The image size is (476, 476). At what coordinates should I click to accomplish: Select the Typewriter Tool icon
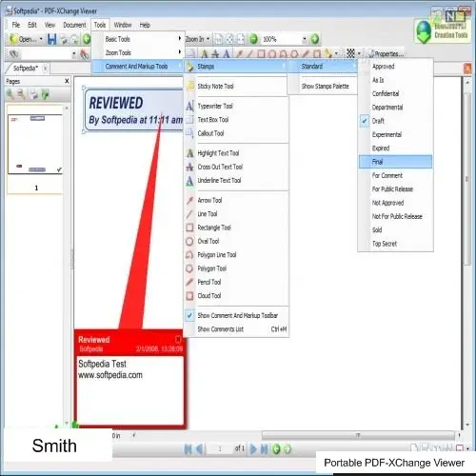(189, 106)
